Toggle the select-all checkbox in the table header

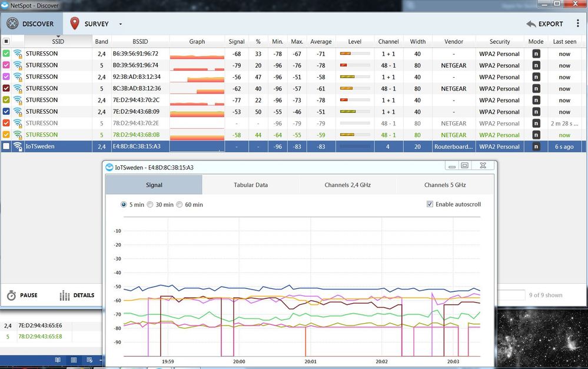click(x=6, y=42)
